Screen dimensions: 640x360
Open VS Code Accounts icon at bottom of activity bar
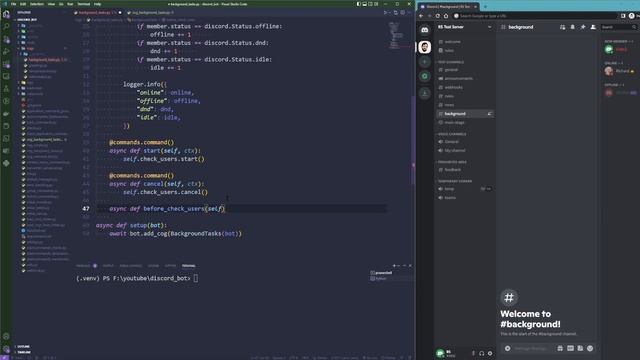pos(6,337)
